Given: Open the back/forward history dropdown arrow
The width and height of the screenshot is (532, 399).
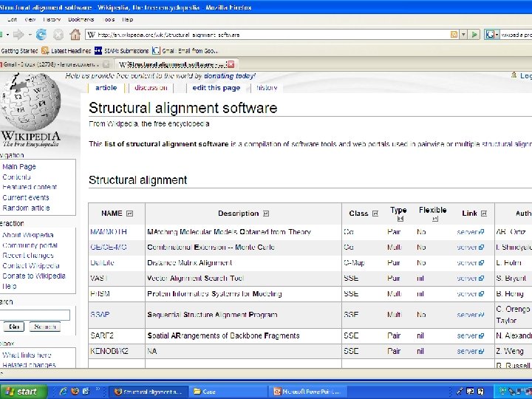Looking at the screenshot, I should click(x=30, y=35).
